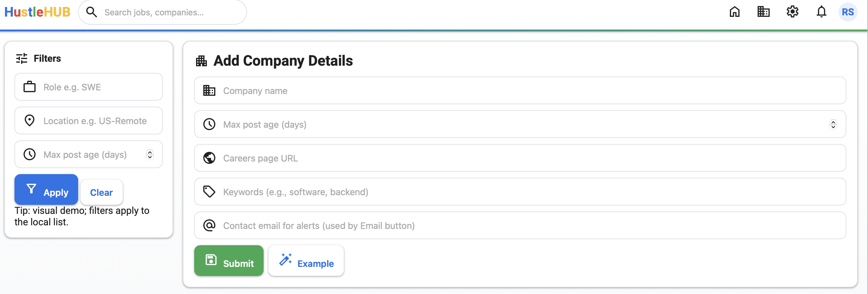Click the briefcase icon in Role field
Viewport: 868px width, 294px height.
click(30, 87)
